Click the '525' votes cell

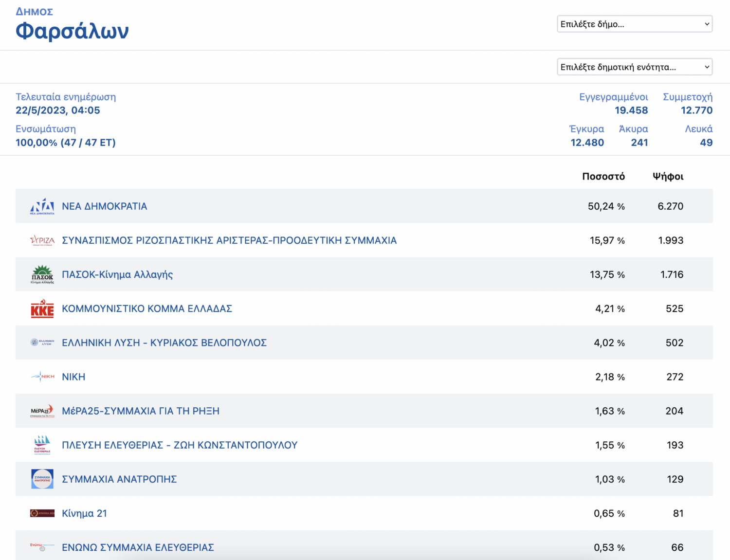[675, 308]
